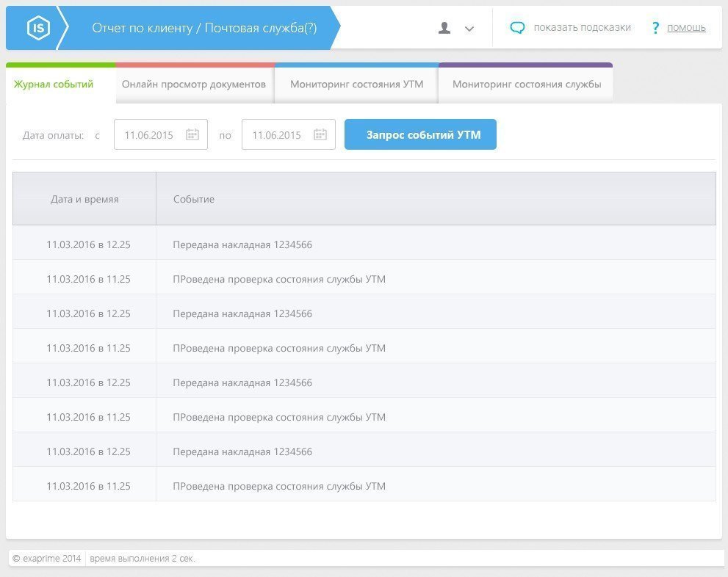The height and width of the screenshot is (577, 728).
Task: Click the 'Событие' column header
Action: (x=436, y=199)
